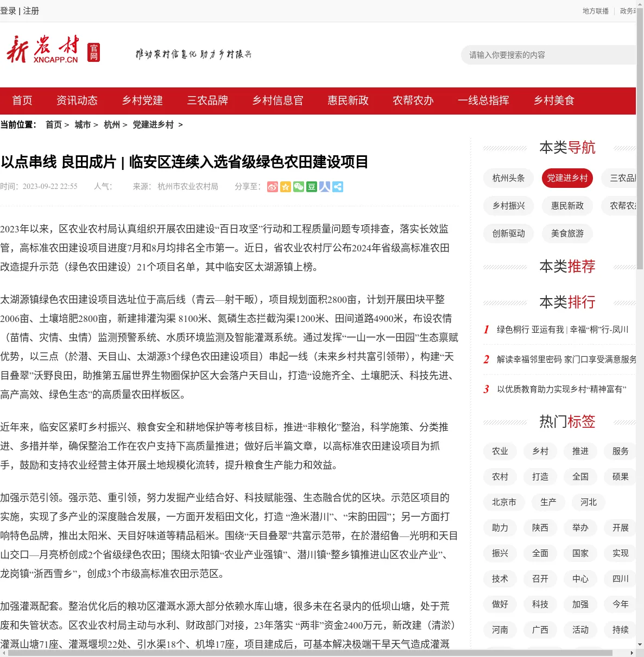This screenshot has width=644, height=657.
Task: Open the 一线总指挥 menu item
Action: click(483, 100)
